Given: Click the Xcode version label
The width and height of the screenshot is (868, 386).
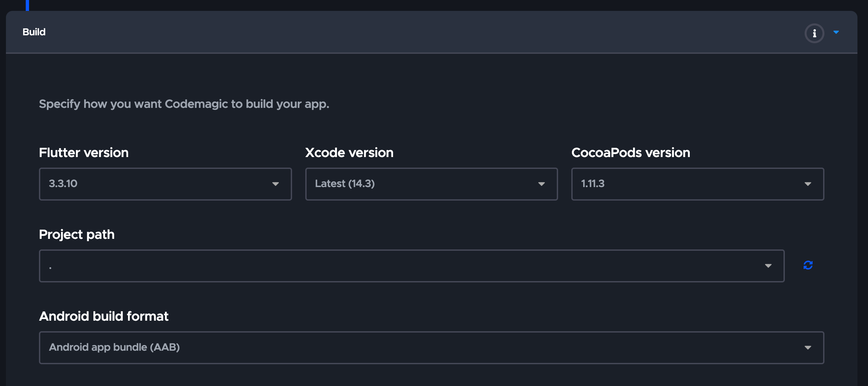Looking at the screenshot, I should 349,152.
